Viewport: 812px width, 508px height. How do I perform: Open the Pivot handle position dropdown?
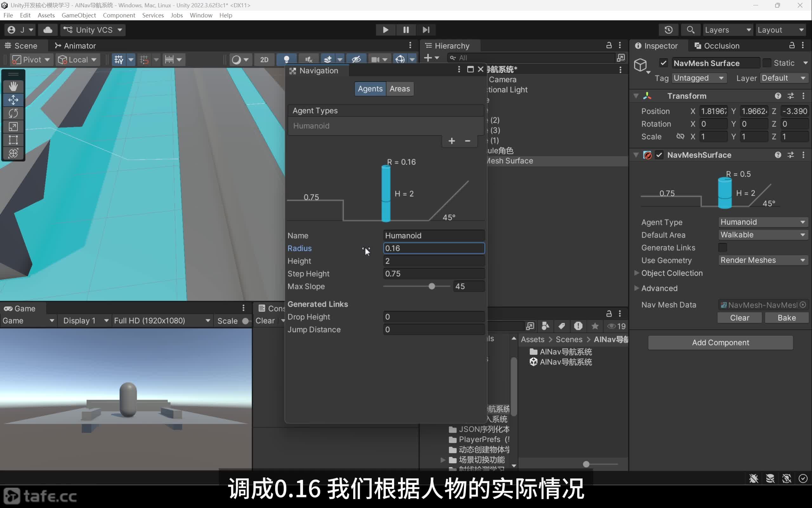point(31,60)
